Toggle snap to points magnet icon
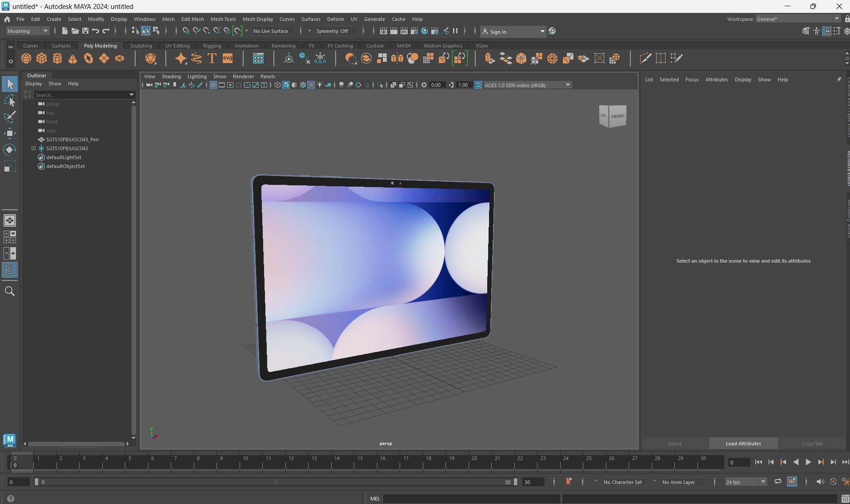The height and width of the screenshot is (504, 850). point(207,31)
